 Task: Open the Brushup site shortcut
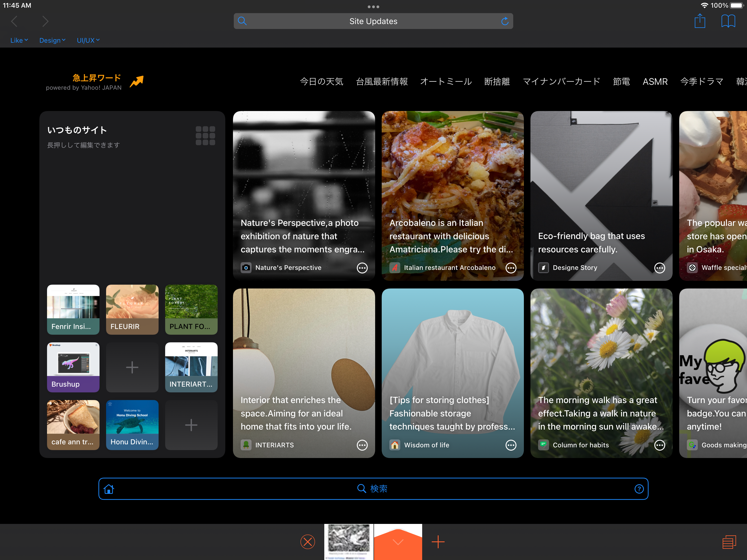(x=73, y=367)
